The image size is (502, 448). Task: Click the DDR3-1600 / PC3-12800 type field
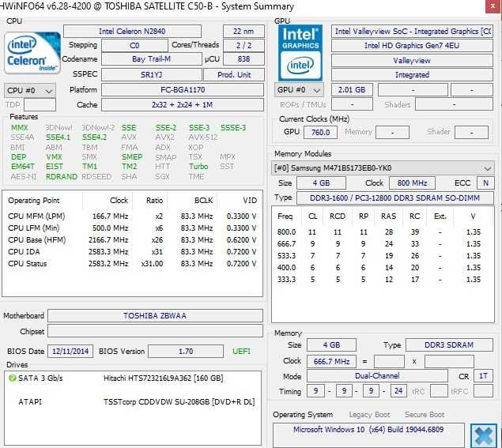(394, 198)
